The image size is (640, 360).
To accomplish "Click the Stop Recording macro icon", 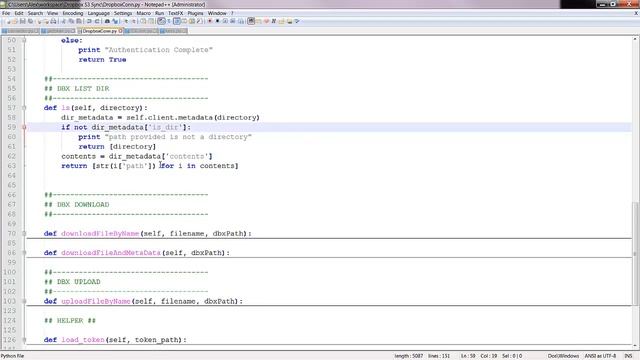I will tap(217, 21).
